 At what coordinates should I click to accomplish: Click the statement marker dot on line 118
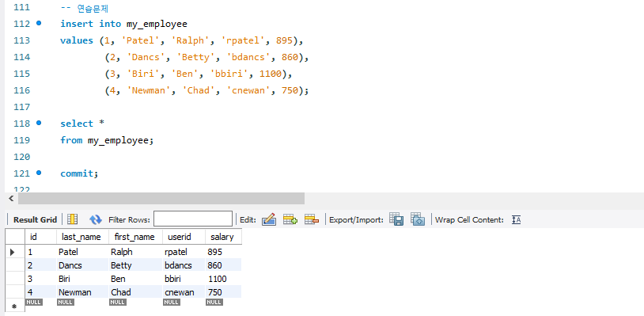[39, 123]
